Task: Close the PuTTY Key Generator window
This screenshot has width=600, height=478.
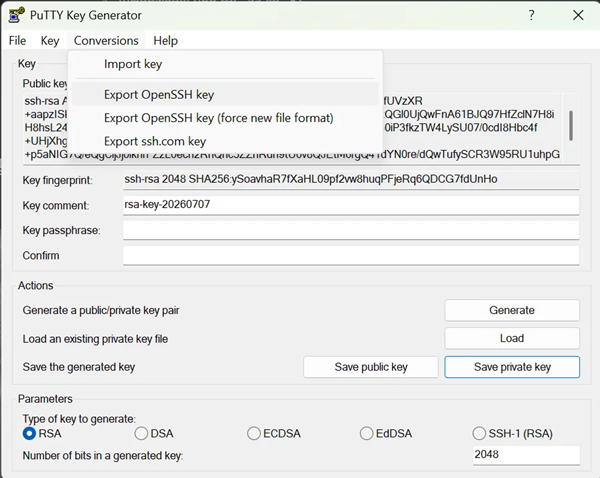Action: point(578,15)
